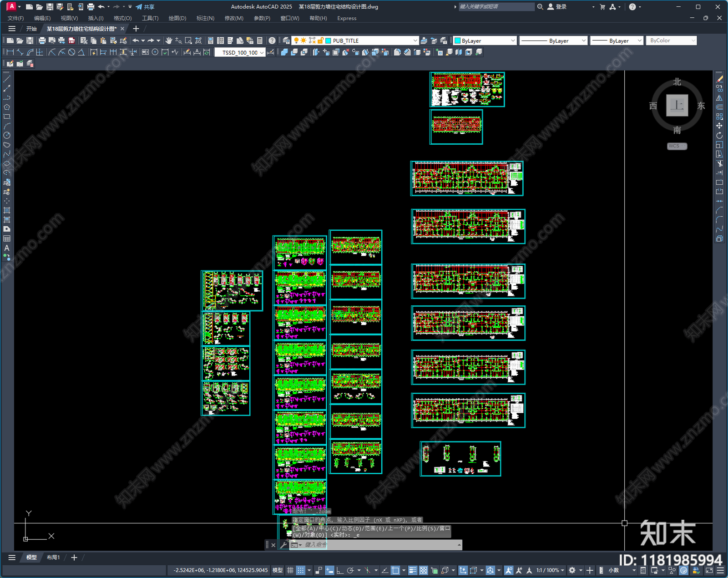Viewport: 728px width, 578px height.
Task: Click the Workspace Switching gear icon
Action: [572, 570]
